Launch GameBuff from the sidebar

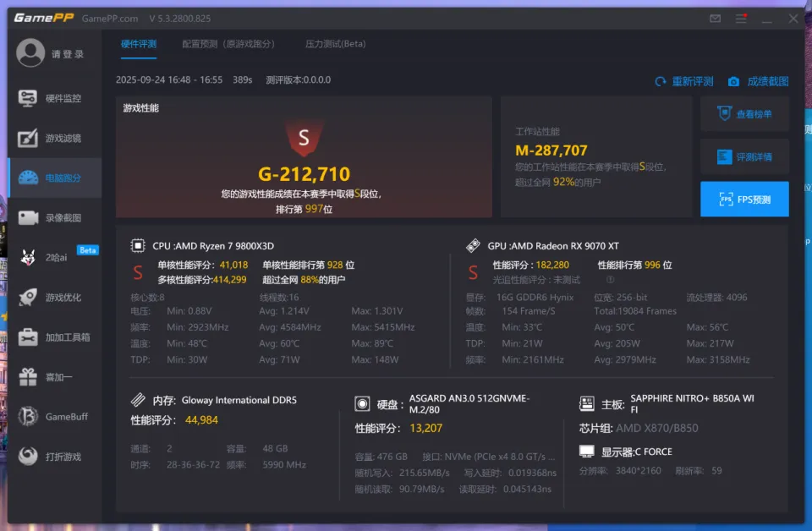pos(54,417)
